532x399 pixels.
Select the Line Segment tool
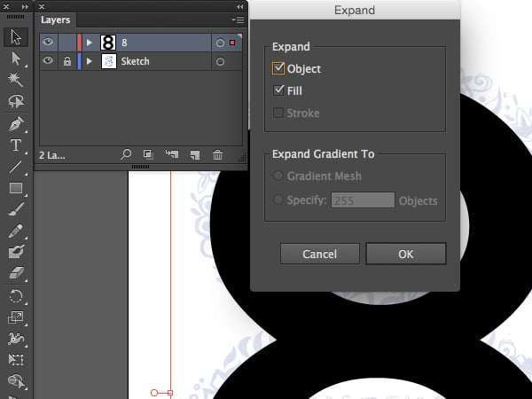[16, 167]
